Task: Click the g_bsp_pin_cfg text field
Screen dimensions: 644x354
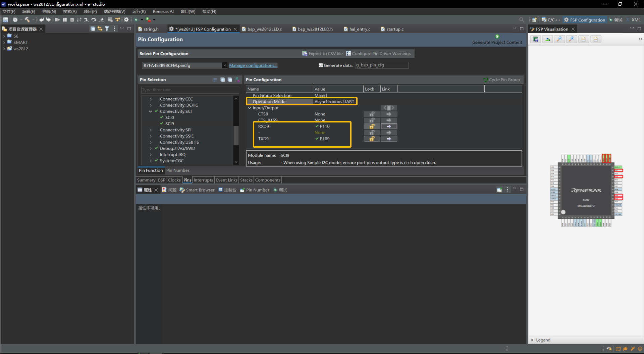Action: [x=382, y=65]
